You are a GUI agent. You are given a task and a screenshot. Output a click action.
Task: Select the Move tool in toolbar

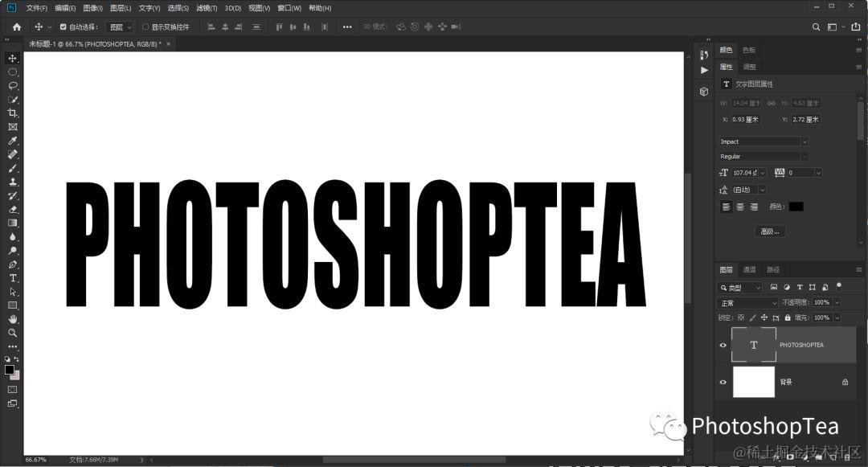pos(12,58)
